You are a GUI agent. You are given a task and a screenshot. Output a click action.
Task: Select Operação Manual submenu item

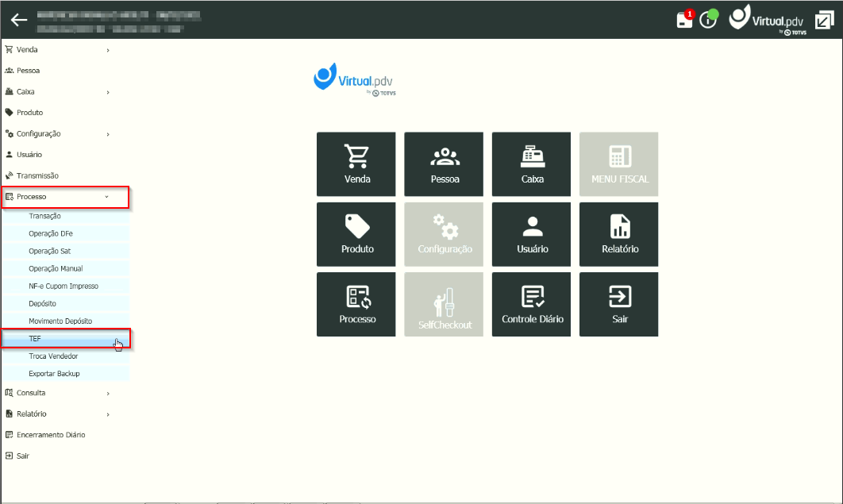point(66,268)
